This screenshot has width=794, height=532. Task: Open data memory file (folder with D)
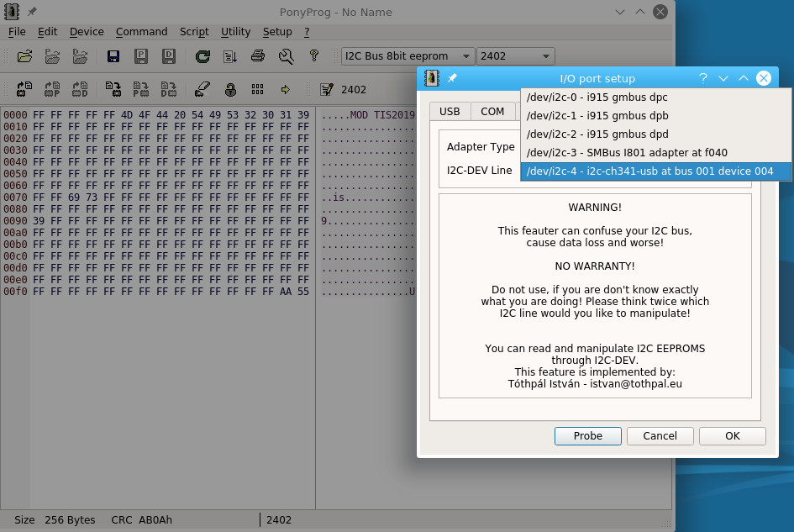pos(80,55)
